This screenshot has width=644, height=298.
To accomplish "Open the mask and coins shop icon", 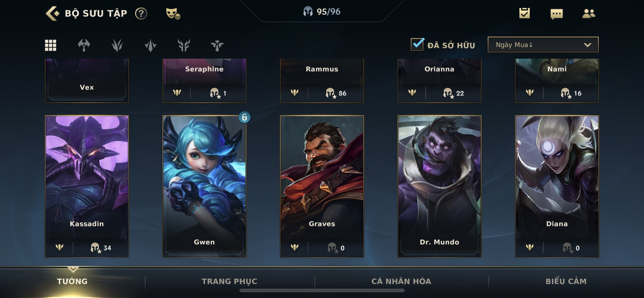I will [x=173, y=14].
